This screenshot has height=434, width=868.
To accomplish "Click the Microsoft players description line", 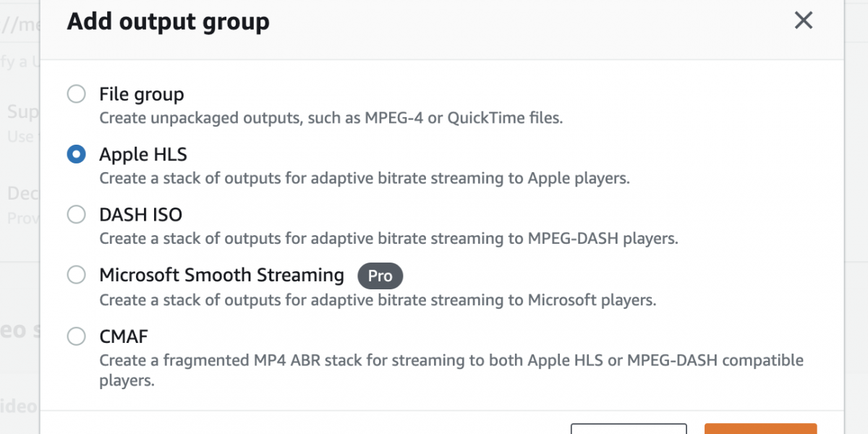I will click(378, 299).
